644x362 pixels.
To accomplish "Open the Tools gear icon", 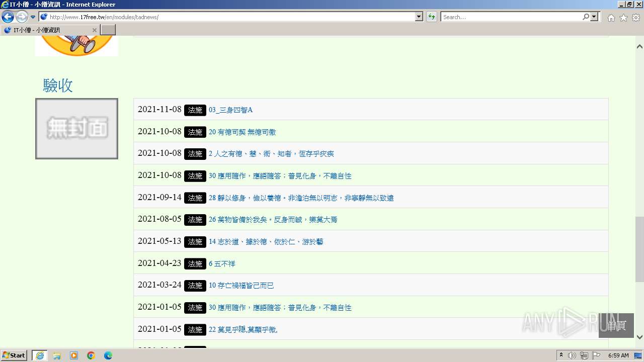I will coord(636,18).
